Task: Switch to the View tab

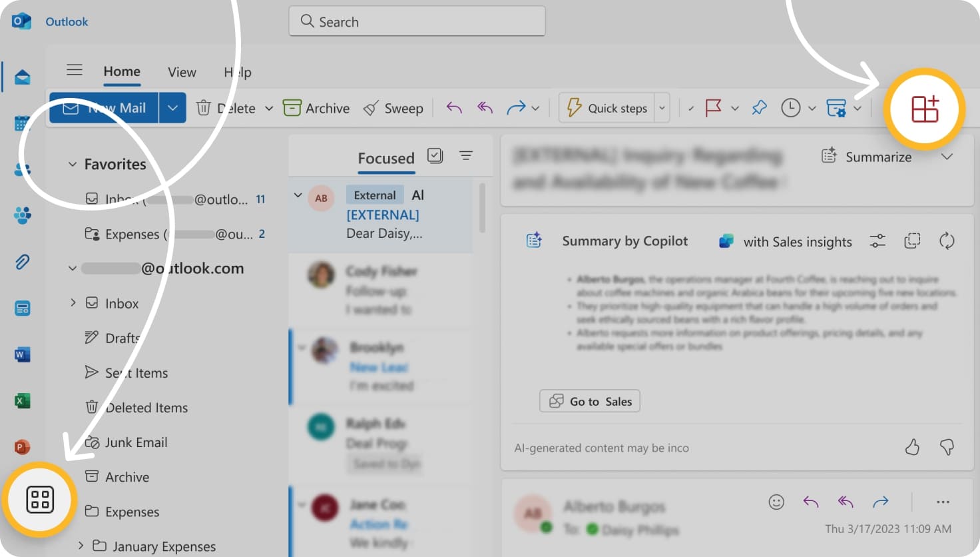Action: [x=182, y=72]
